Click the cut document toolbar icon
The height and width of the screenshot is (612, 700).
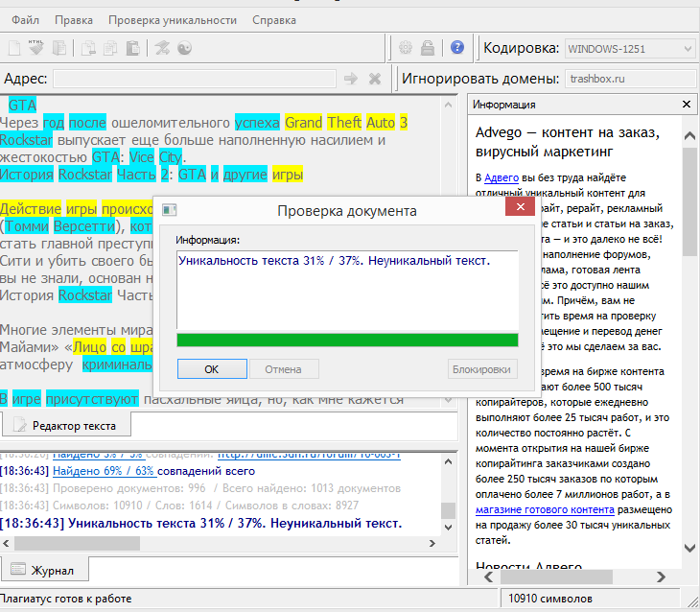(88, 48)
